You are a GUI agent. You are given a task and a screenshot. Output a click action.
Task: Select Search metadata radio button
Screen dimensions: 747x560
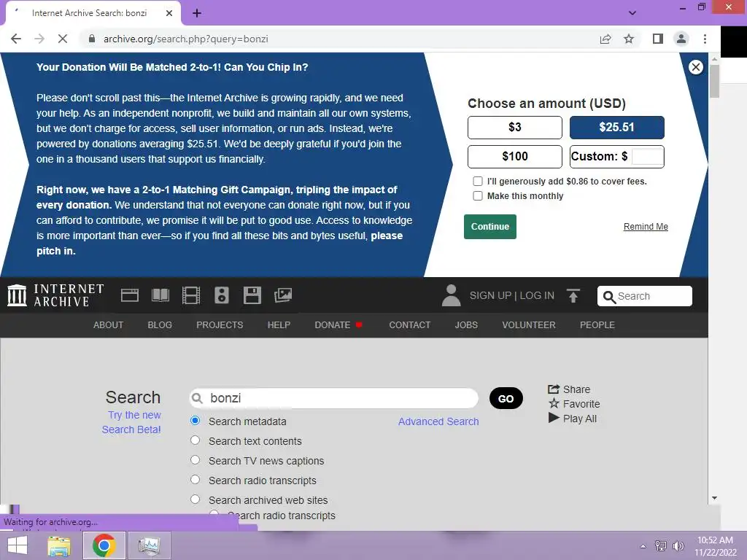click(195, 421)
